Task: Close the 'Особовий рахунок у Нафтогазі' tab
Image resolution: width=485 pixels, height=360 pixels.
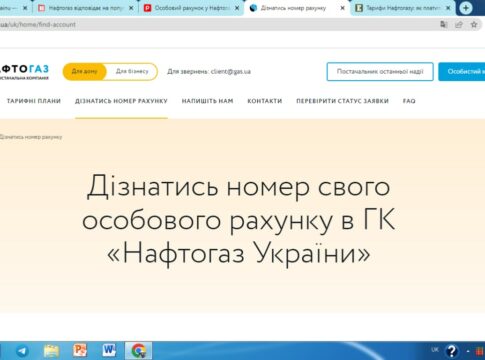Action: [237, 8]
